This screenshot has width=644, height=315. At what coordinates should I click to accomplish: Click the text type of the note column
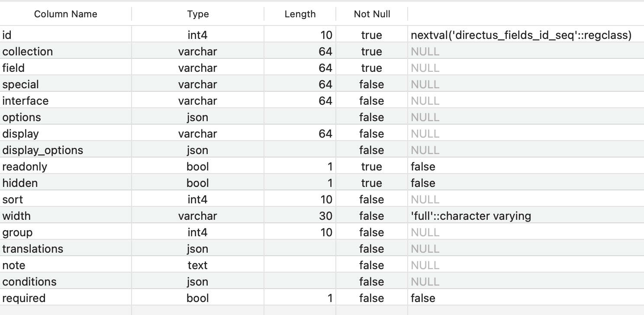(198, 265)
